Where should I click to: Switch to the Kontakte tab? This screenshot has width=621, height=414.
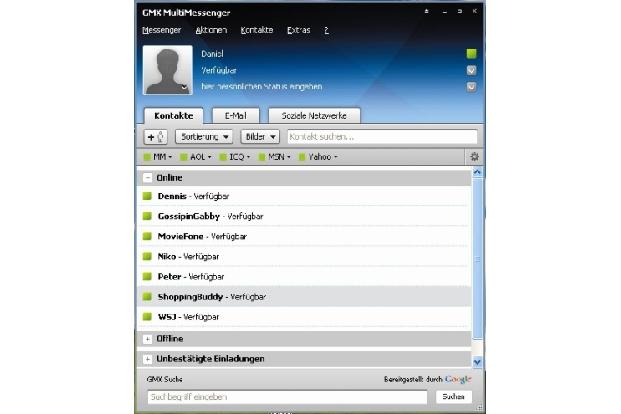click(x=174, y=116)
